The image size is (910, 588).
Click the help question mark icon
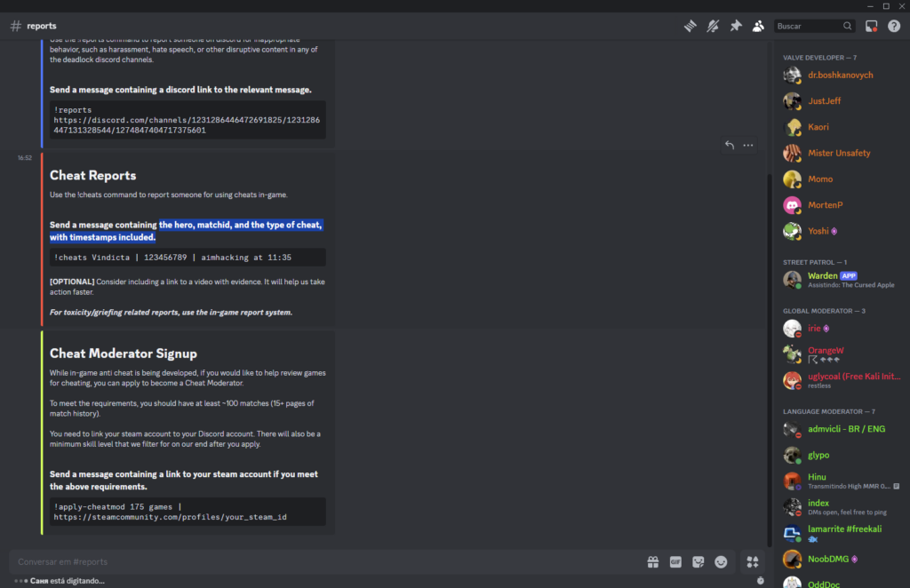(893, 26)
